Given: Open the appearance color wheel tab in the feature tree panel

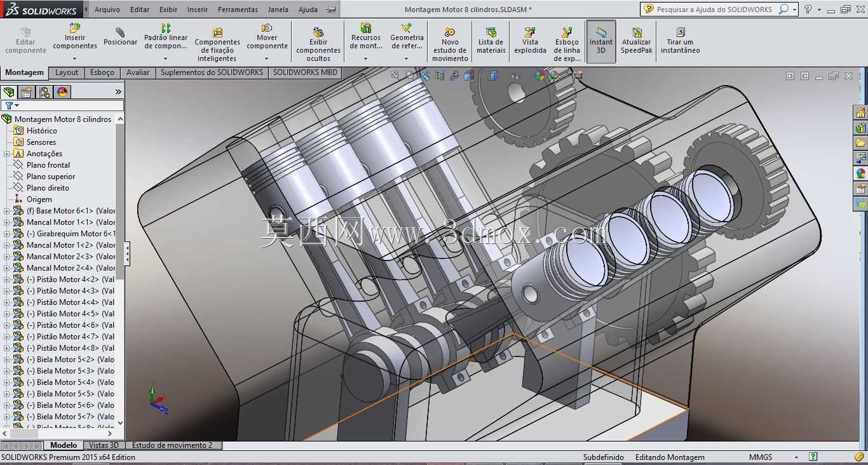Looking at the screenshot, I should pos(62,92).
